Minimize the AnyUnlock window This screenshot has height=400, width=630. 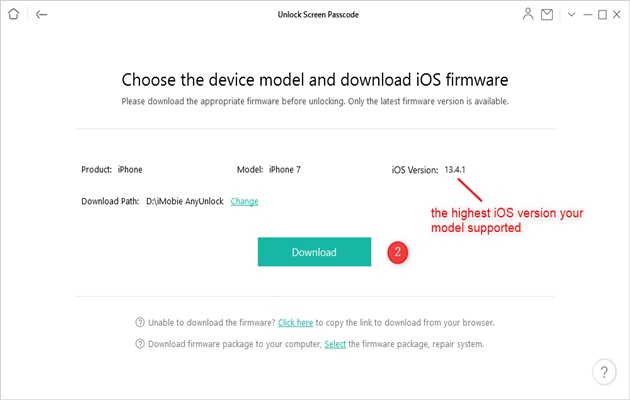(588, 14)
